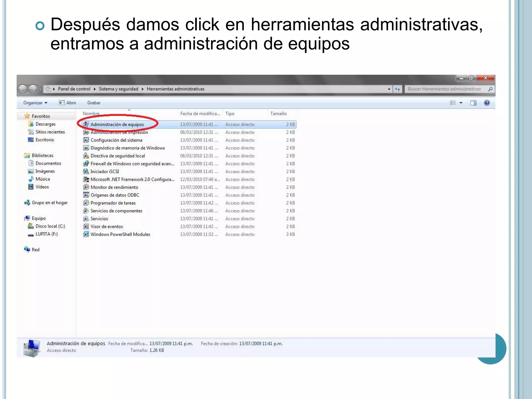
Task: Click Orígenes de datos ODBC icon
Action: 86,195
